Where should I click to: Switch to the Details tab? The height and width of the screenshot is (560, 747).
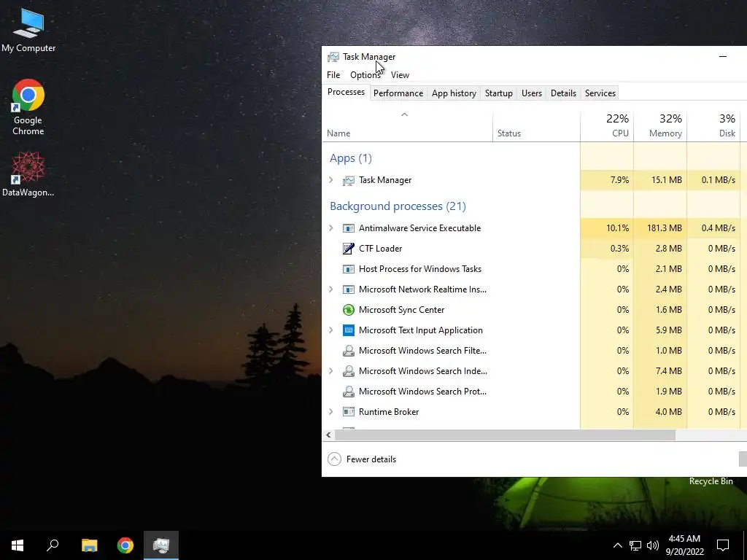coord(564,93)
